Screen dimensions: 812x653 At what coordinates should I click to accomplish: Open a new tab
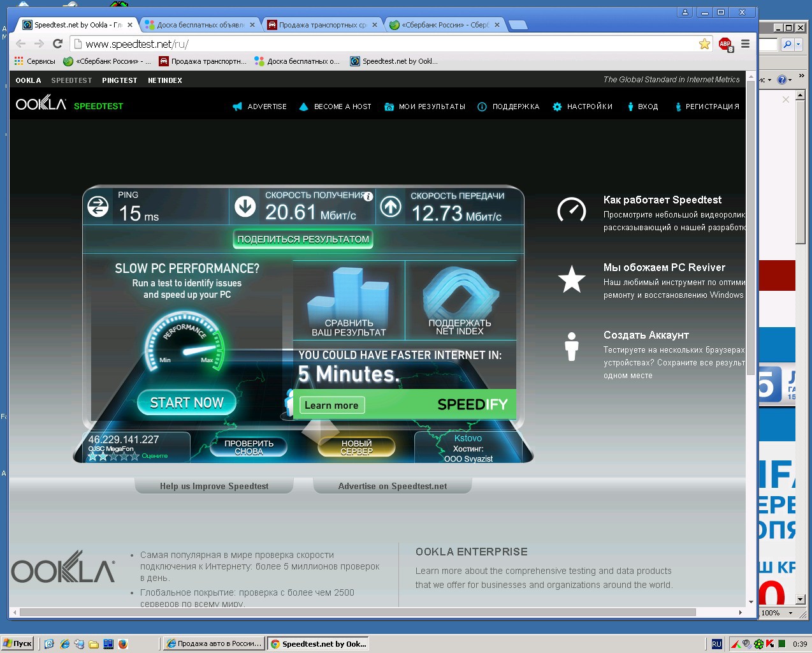518,25
